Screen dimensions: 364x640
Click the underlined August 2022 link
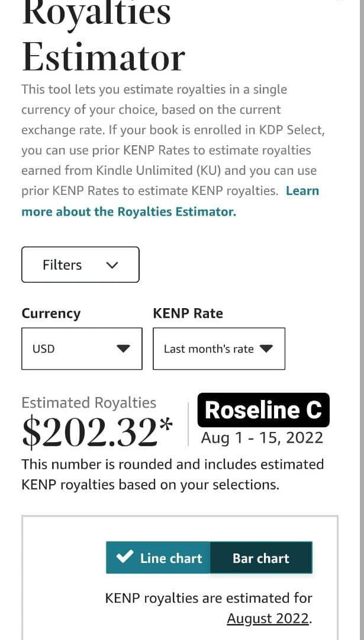coord(268,619)
